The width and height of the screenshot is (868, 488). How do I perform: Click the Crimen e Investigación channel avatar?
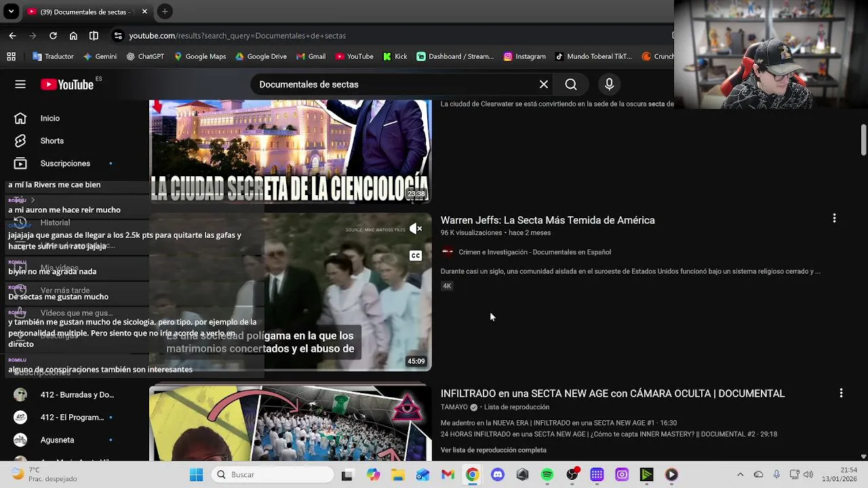[x=448, y=252]
